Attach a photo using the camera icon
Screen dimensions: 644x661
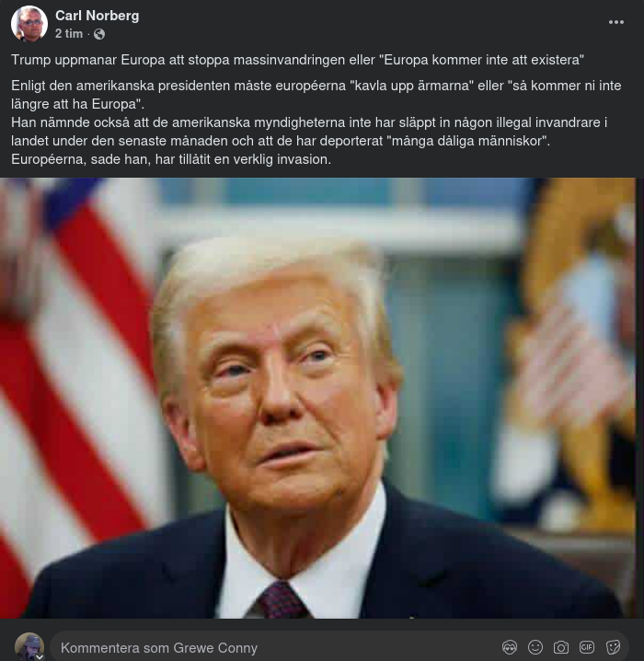tap(561, 646)
